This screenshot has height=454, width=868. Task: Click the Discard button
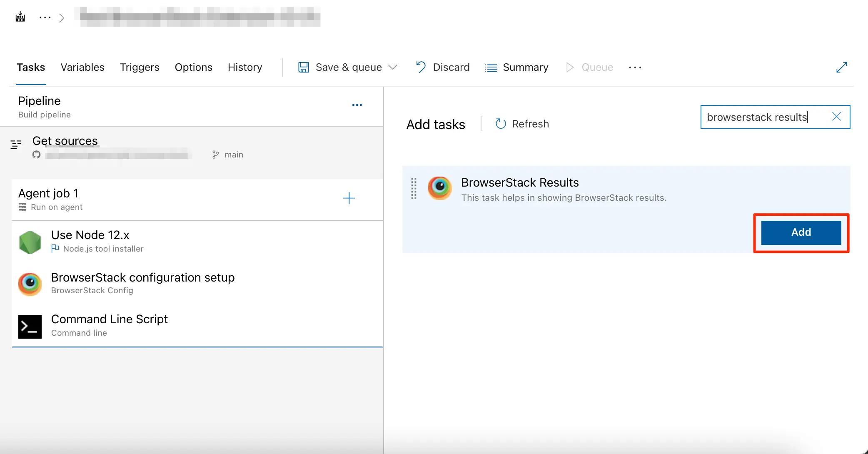coord(443,67)
